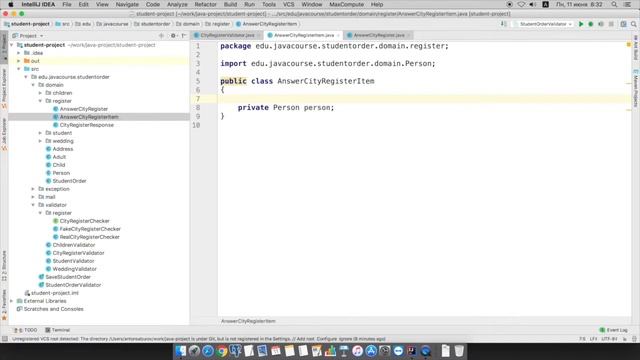Select StudentOrder class in tree
Image resolution: width=640 pixels, height=360 pixels.
66,181
